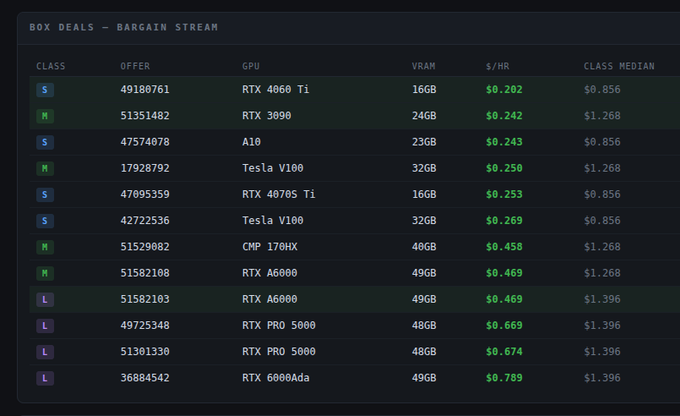Click the $0.243 hourly price
This screenshot has width=680, height=416.
tap(504, 142)
